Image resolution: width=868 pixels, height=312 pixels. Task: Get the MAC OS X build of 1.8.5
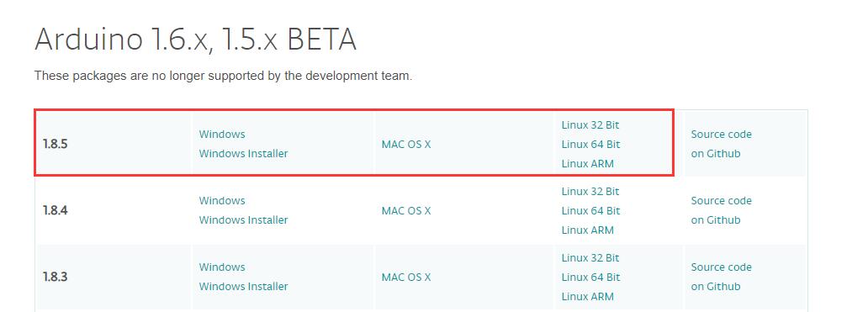[x=405, y=145]
